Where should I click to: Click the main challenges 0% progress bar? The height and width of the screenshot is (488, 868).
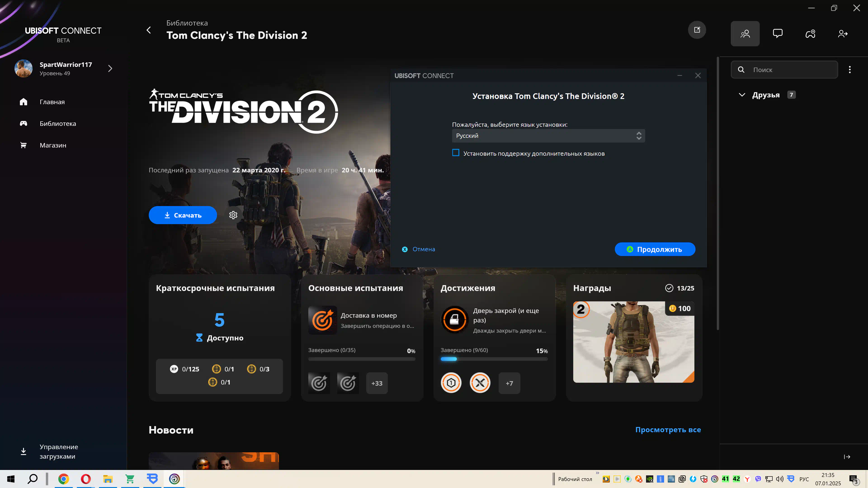click(x=362, y=359)
